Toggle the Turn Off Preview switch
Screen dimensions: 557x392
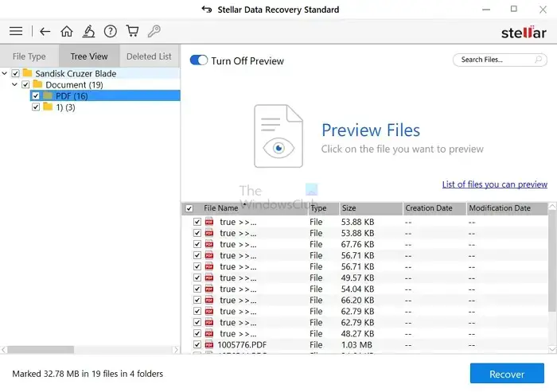(x=199, y=60)
